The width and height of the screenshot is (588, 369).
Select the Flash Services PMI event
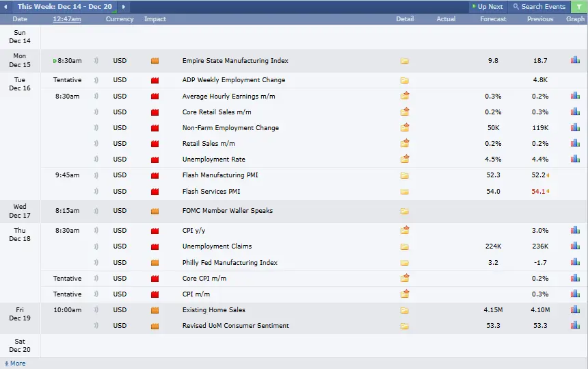coord(211,191)
